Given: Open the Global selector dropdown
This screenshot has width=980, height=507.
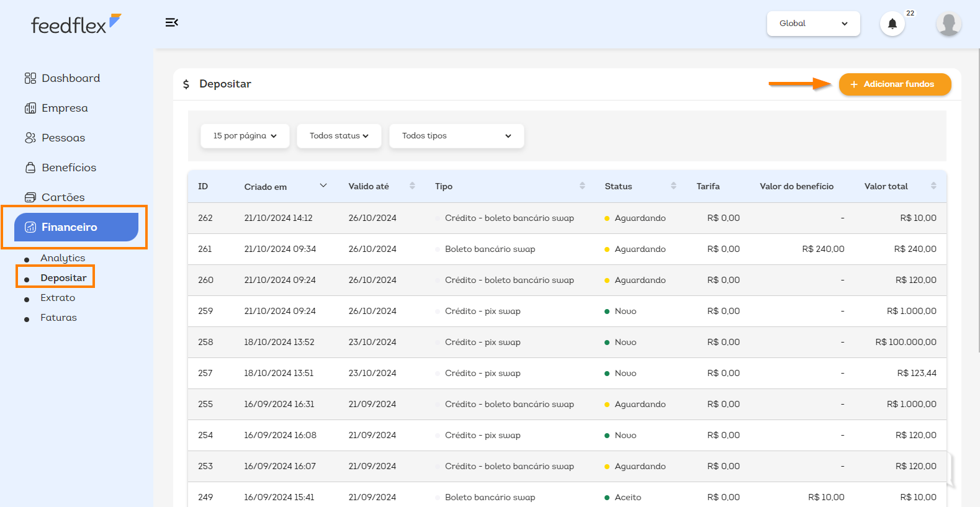Looking at the screenshot, I should [813, 24].
